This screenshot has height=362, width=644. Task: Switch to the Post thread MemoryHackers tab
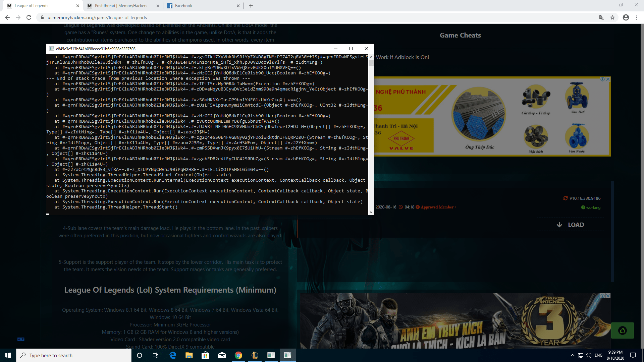(121, 6)
